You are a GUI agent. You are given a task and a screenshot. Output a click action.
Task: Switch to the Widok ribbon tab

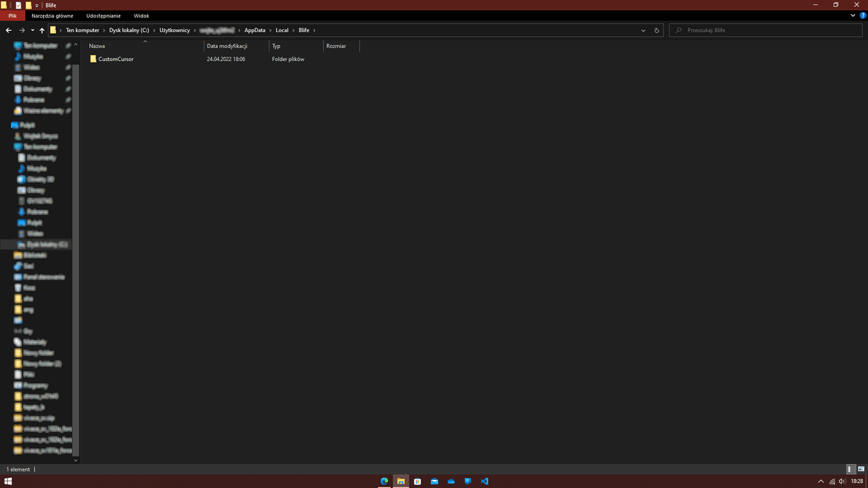point(141,16)
